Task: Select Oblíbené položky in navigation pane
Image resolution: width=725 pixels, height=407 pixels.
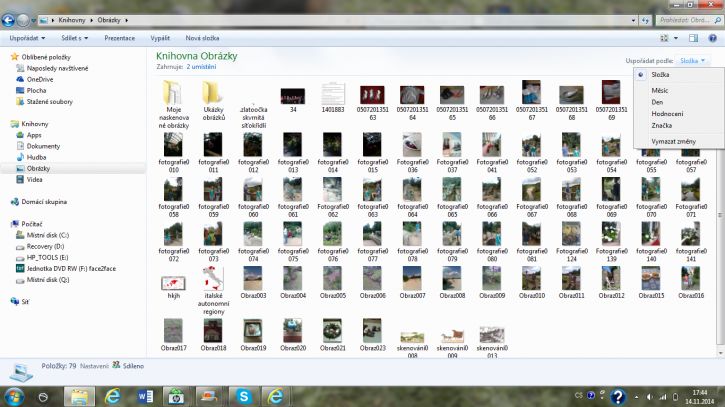Action: point(46,57)
